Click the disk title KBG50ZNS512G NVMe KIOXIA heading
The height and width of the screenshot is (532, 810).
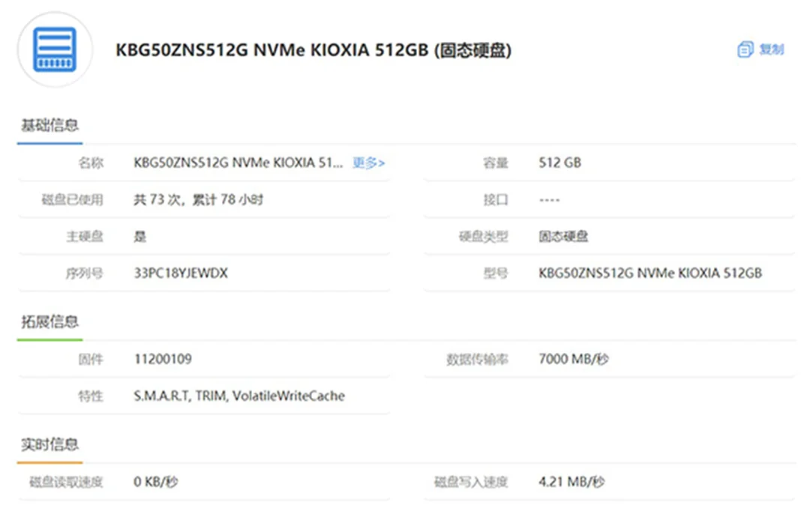(x=313, y=51)
